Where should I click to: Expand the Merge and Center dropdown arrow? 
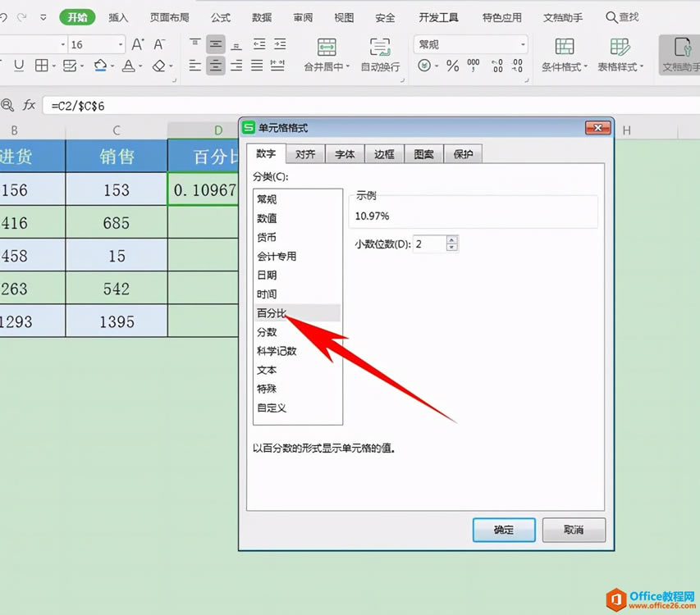coord(348,66)
